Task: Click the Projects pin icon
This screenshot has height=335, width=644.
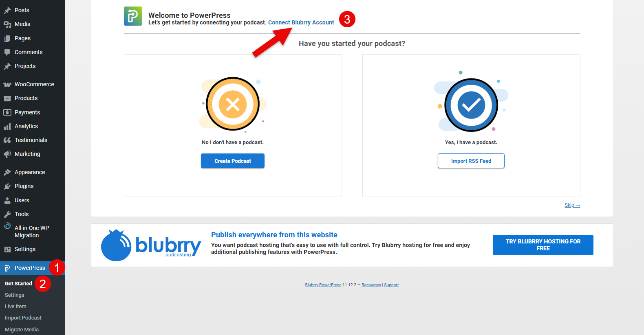Action: click(7, 66)
